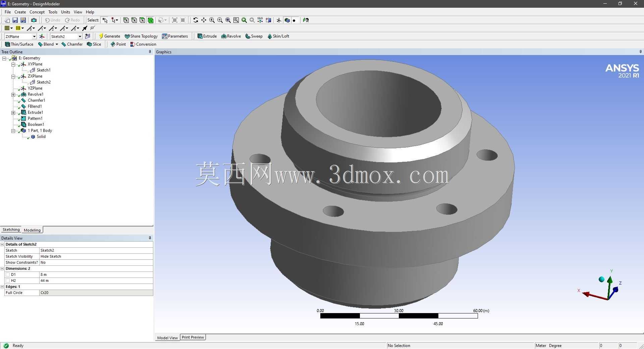Click the Sweep tool
Screen dimensions: 644x349
point(254,36)
